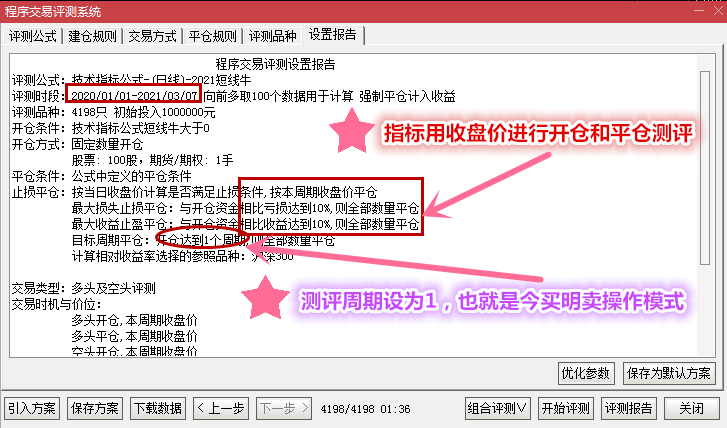Click the 保存方案 button
Viewport: 727px width, 428px height.
pyautogui.click(x=95, y=409)
